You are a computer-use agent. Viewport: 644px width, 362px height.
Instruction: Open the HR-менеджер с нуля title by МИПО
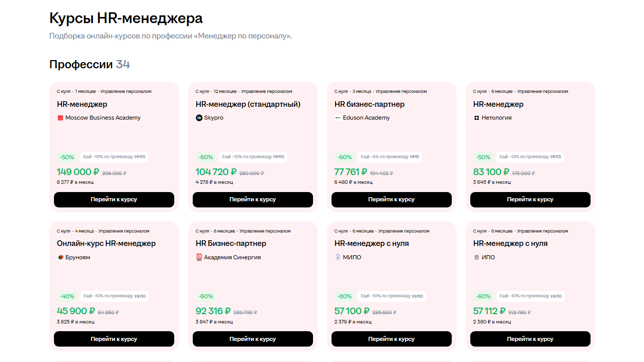372,243
